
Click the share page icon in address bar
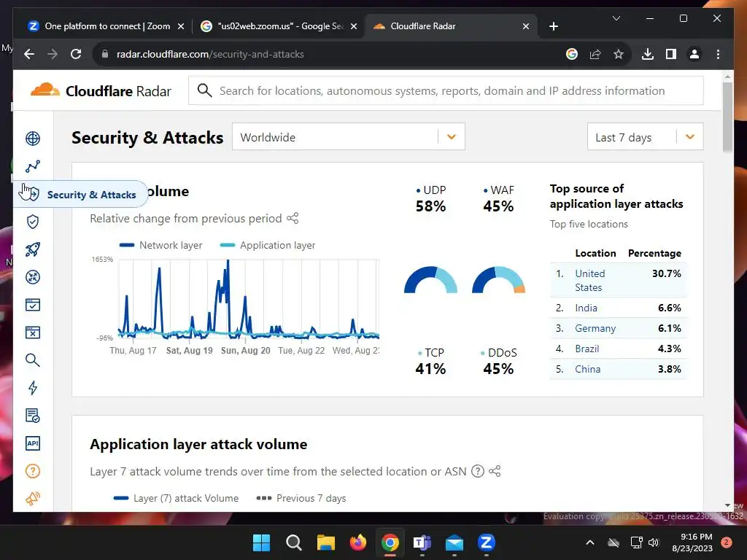click(595, 54)
